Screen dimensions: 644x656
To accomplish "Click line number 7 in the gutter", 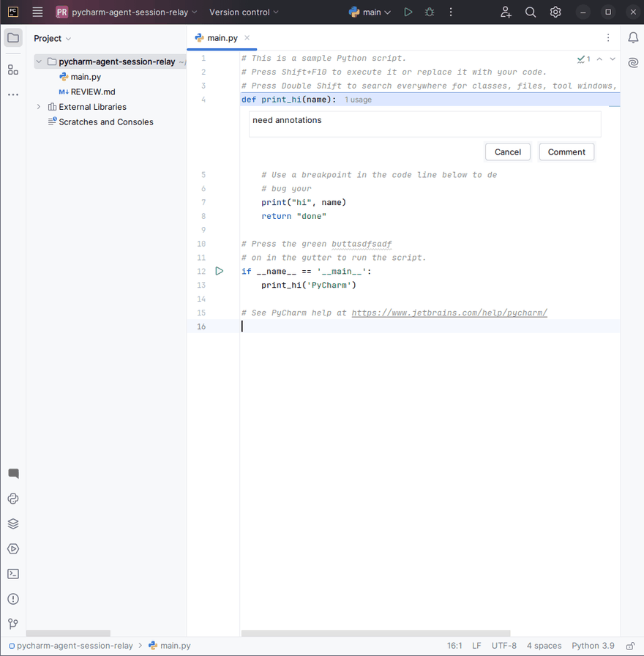I will [203, 203].
